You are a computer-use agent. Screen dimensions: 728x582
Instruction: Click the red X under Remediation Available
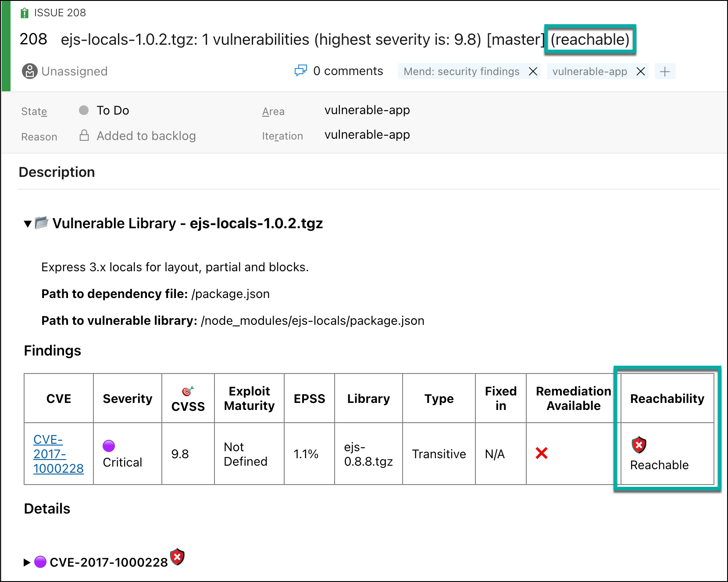[x=542, y=453]
